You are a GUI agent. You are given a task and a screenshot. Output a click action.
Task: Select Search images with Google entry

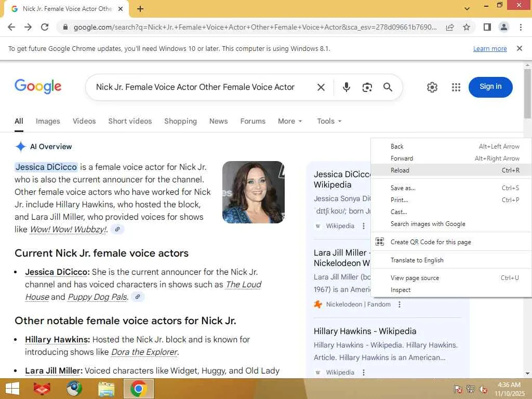click(x=451, y=224)
